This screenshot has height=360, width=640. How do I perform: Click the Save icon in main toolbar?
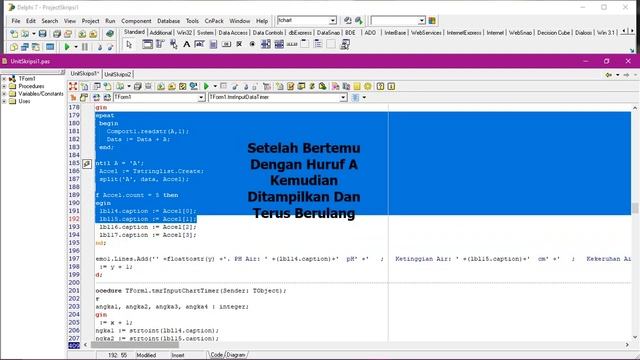(42, 34)
